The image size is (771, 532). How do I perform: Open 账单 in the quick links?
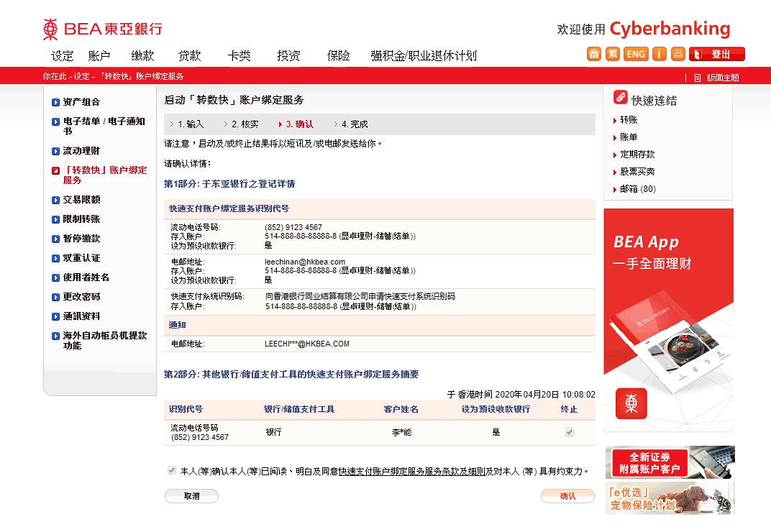tap(629, 137)
